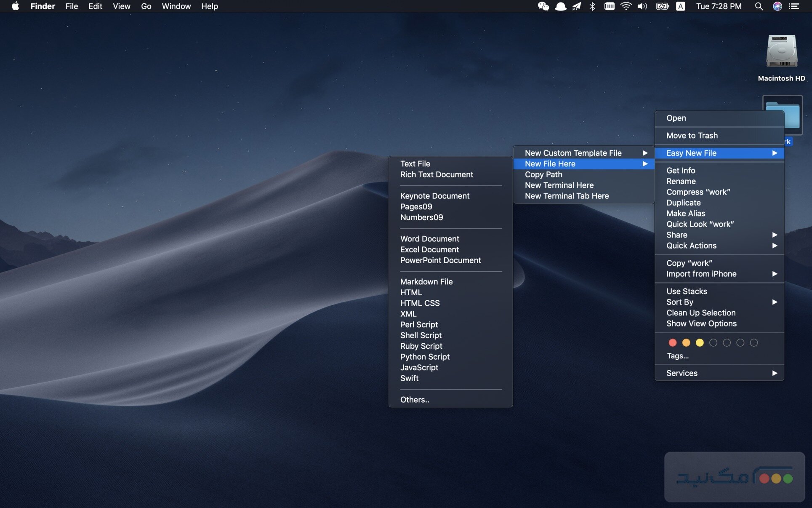Click the battery charging status icon
The width and height of the screenshot is (812, 508).
(x=662, y=6)
